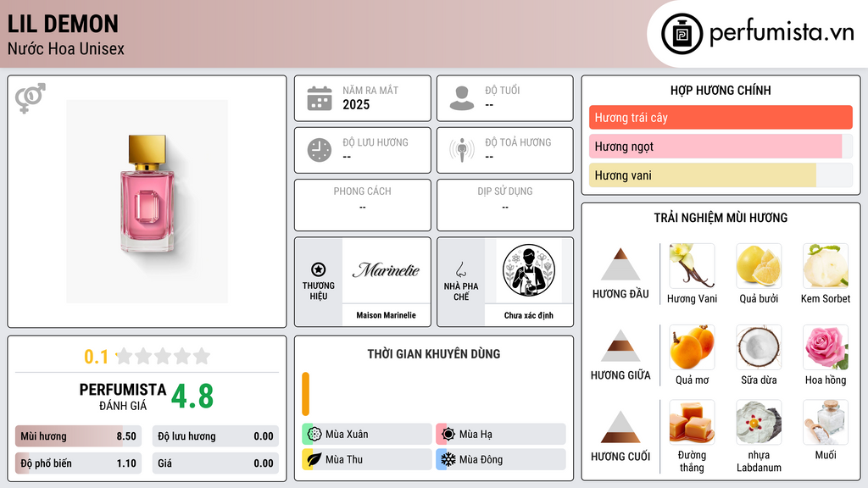
Task: Click the star badge brand icon
Action: [x=319, y=269]
